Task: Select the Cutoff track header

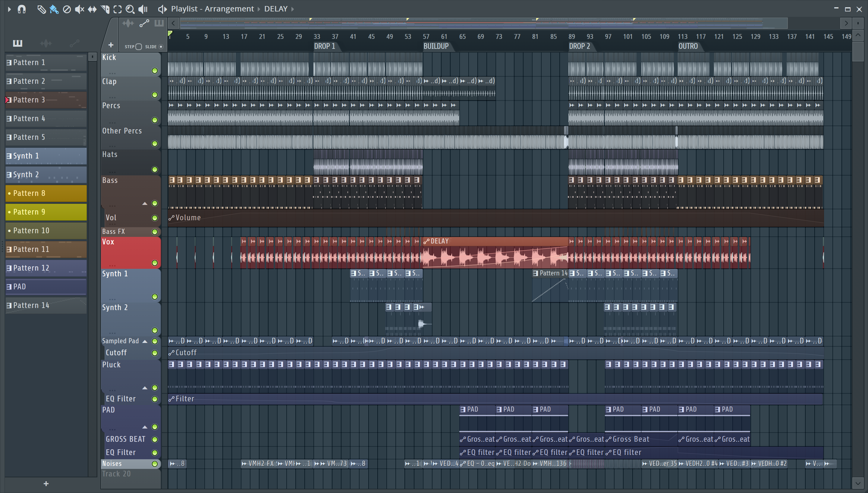Action: pyautogui.click(x=131, y=353)
